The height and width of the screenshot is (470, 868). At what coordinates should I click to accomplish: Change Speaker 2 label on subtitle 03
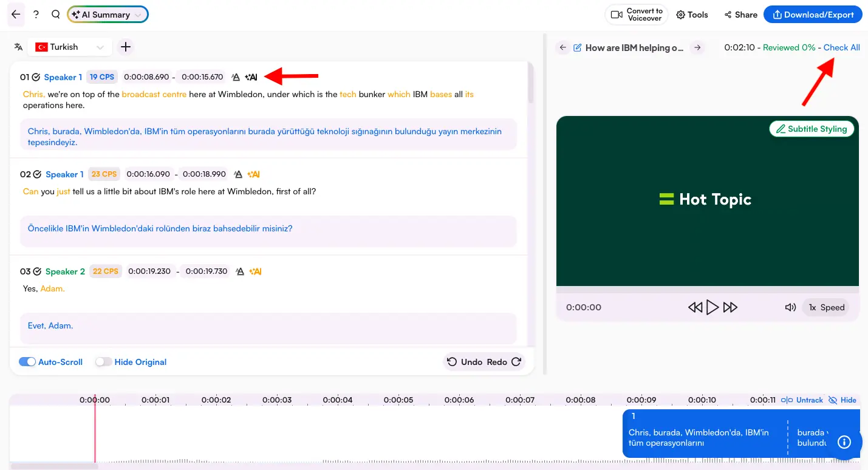click(66, 271)
